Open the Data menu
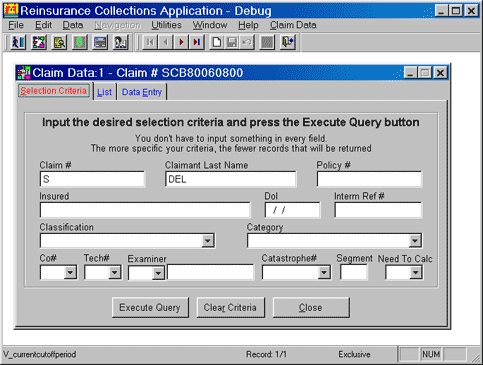The width and height of the screenshot is (483, 365). (x=73, y=25)
